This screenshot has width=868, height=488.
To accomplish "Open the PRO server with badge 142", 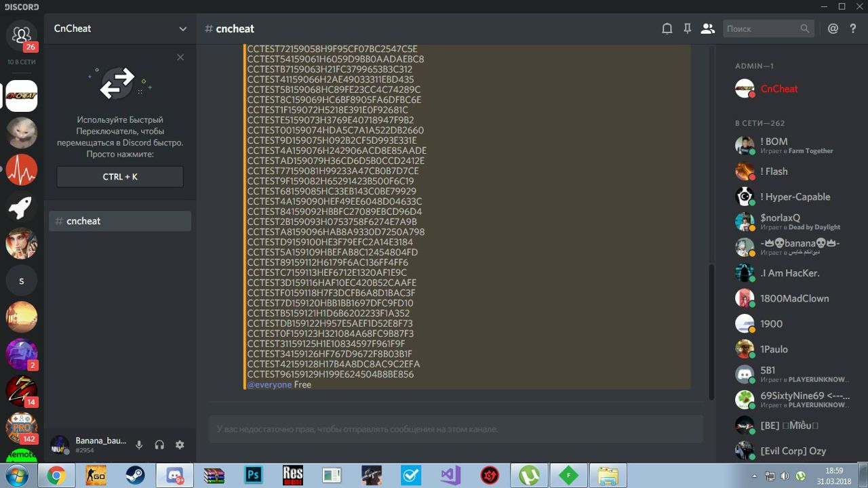I will pos(21,428).
